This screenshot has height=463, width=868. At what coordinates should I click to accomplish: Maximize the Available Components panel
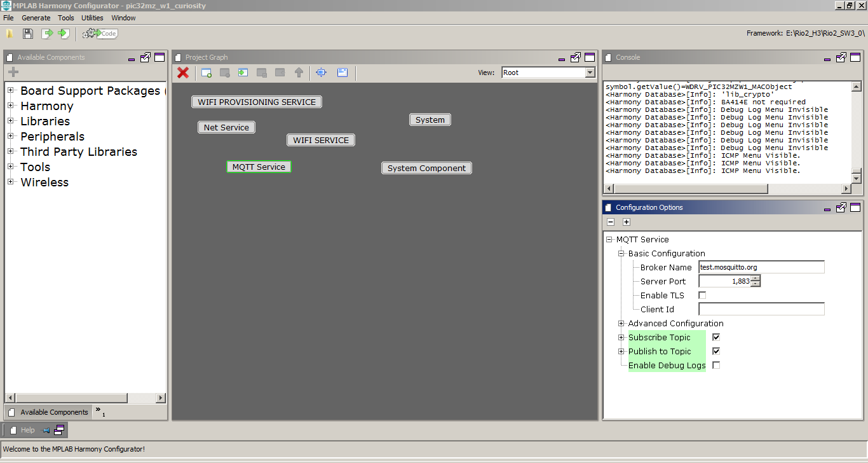pyautogui.click(x=159, y=57)
